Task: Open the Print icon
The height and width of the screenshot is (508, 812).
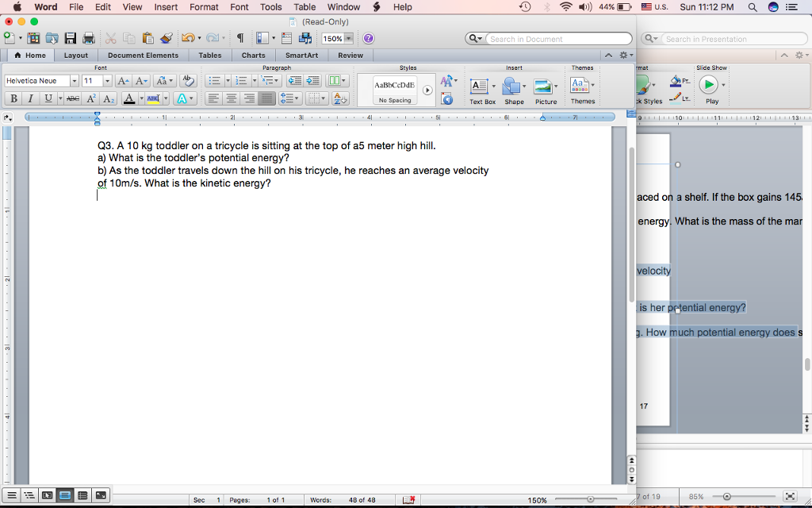Action: [x=90, y=37]
